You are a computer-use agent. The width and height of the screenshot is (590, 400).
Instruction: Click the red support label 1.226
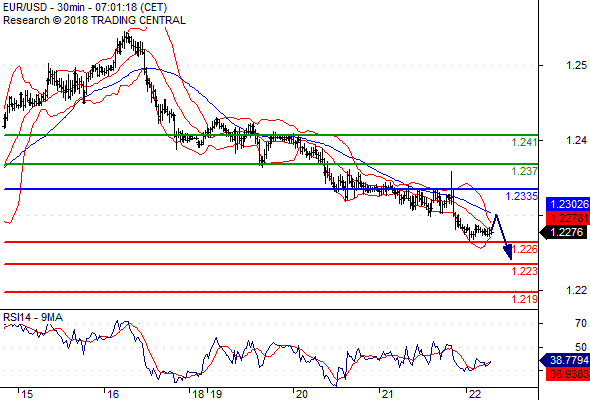coord(525,249)
